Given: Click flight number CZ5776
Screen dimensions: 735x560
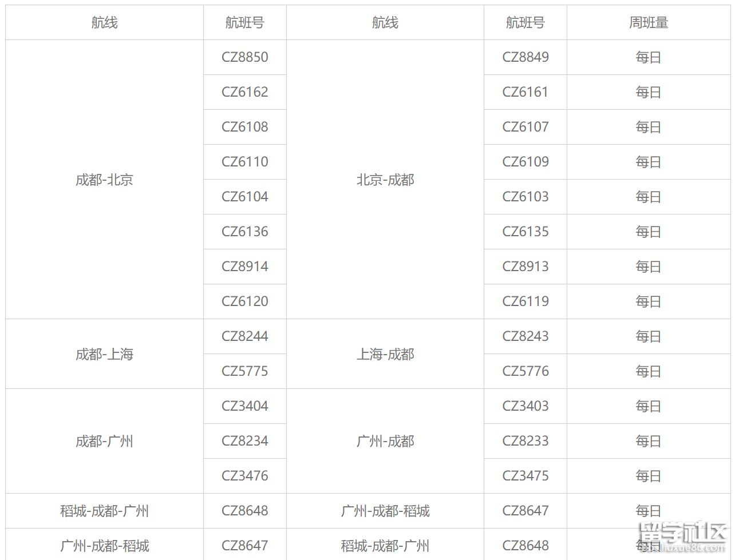Looking at the screenshot, I should point(525,371).
